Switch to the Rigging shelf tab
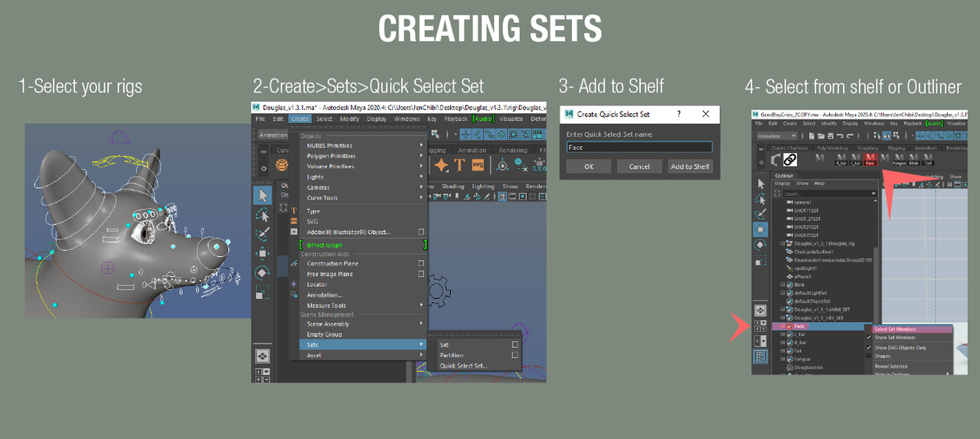The image size is (980, 439). click(896, 148)
